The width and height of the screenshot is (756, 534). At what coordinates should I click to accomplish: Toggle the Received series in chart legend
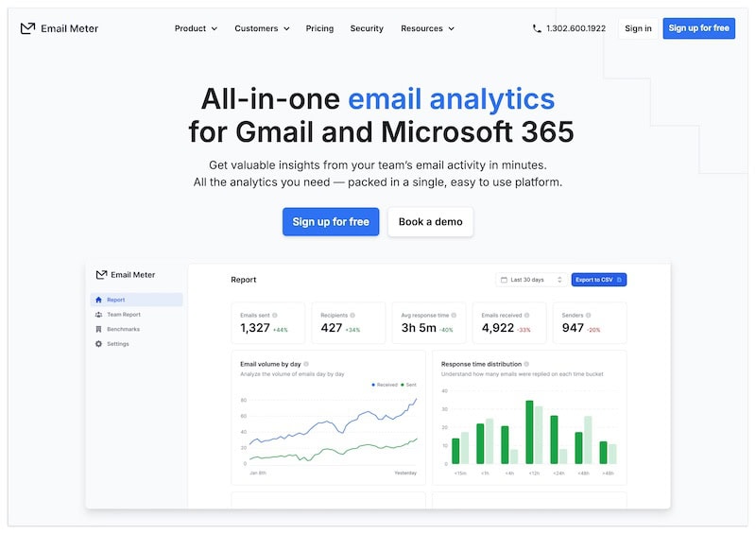point(386,385)
